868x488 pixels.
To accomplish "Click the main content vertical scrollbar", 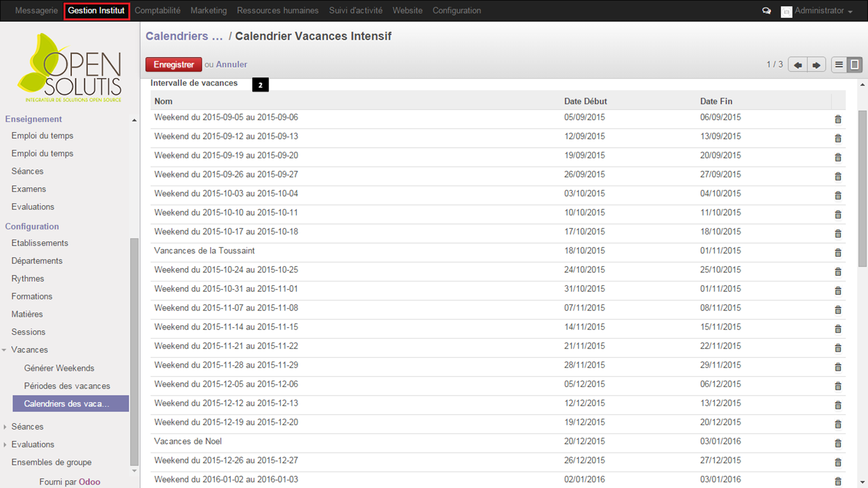I will 863,188.
